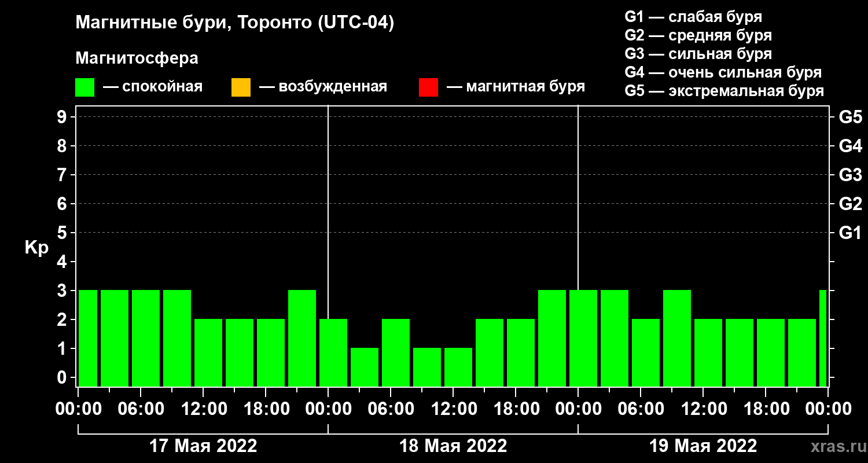This screenshot has height=463, width=868.
Task: Click the 'G3' tick label on right axis
Action: point(850,175)
